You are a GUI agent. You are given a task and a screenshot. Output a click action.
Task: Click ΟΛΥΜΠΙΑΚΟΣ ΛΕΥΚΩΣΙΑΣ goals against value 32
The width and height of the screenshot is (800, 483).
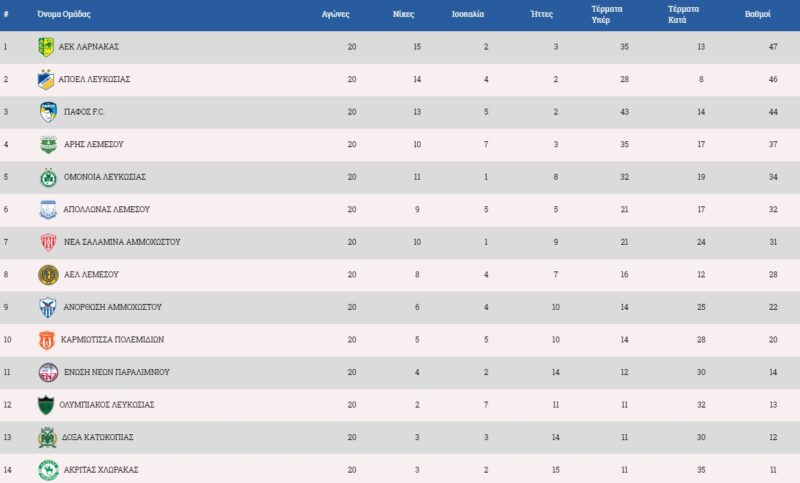point(702,405)
